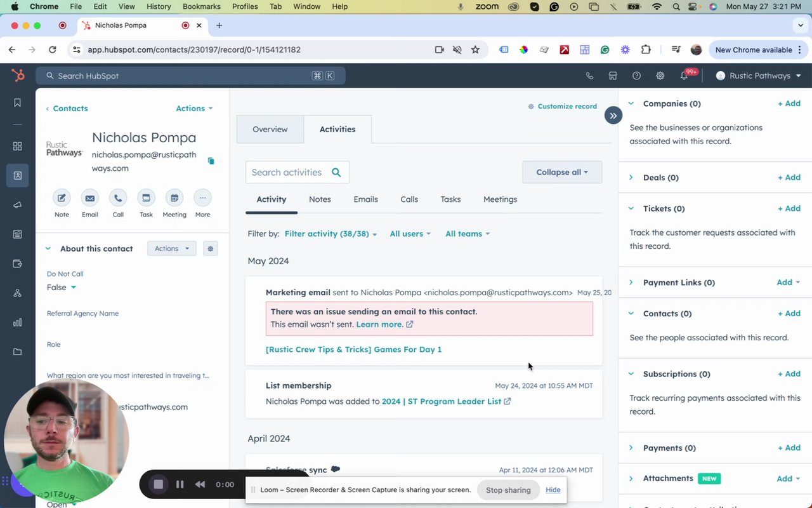Schedule with the Meeting icon button
812x508 pixels.
tap(174, 198)
